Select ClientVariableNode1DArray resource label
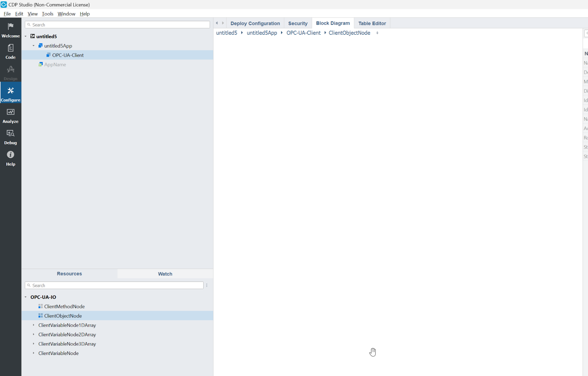This screenshot has height=376, width=588. [67, 325]
